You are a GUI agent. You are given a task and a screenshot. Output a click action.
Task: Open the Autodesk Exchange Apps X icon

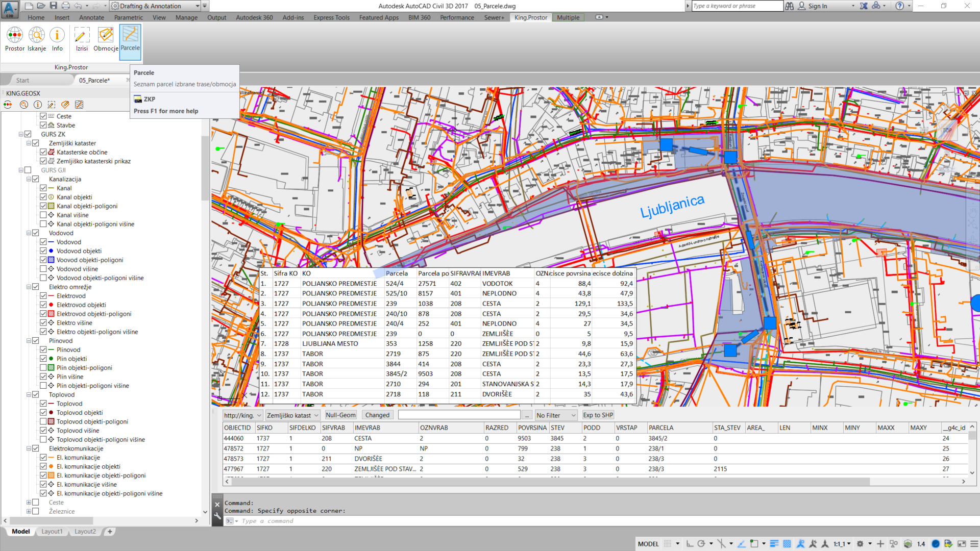point(864,6)
